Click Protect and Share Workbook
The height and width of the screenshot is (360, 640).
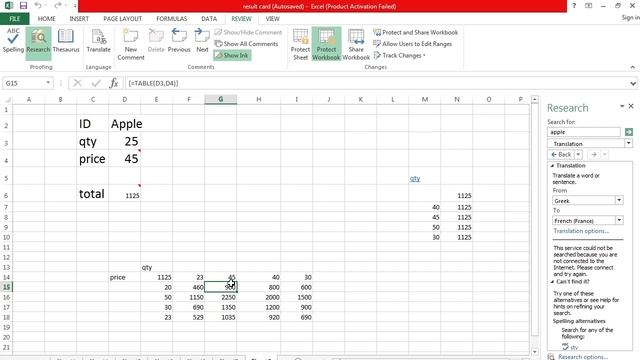point(416,32)
